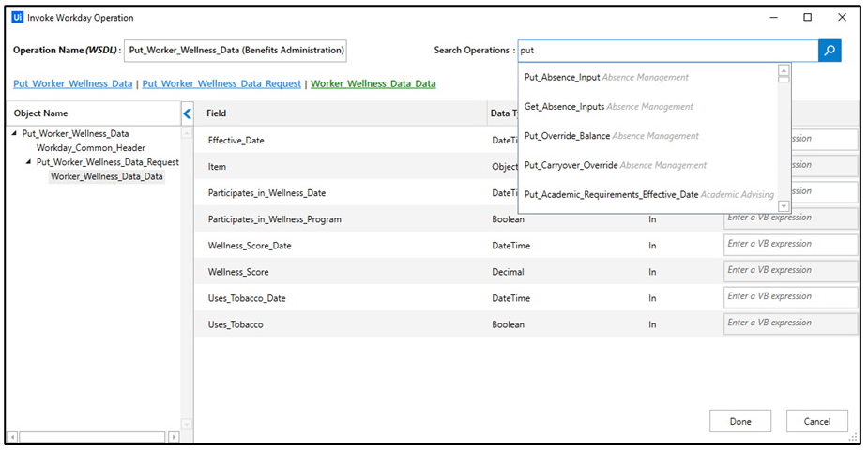Image resolution: width=868 pixels, height=450 pixels.
Task: Select Put_Absence_Input from suggestions
Action: 647,78
